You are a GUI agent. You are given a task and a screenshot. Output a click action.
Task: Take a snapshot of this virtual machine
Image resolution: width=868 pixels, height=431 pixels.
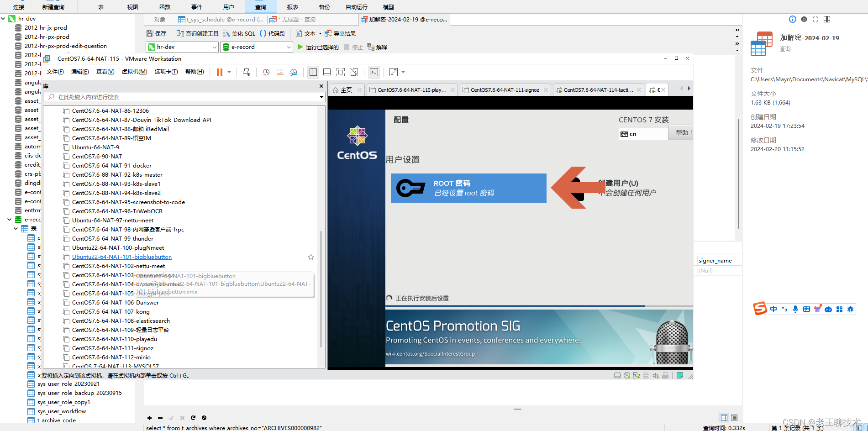click(266, 72)
